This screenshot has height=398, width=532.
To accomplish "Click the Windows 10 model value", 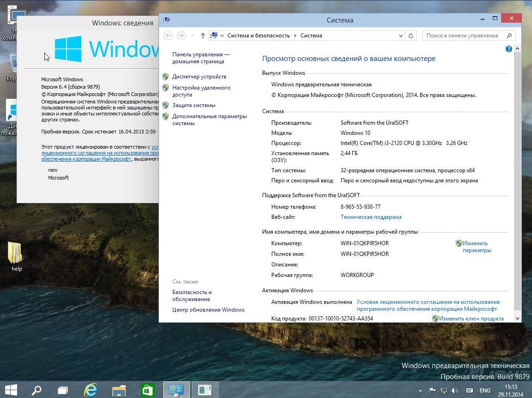I will (x=355, y=133).
